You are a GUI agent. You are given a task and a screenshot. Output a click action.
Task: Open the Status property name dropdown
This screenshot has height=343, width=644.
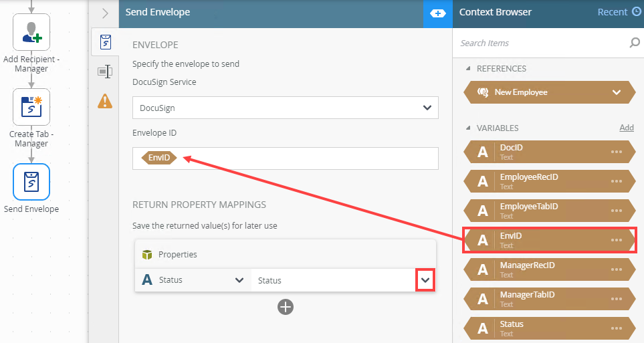click(239, 280)
